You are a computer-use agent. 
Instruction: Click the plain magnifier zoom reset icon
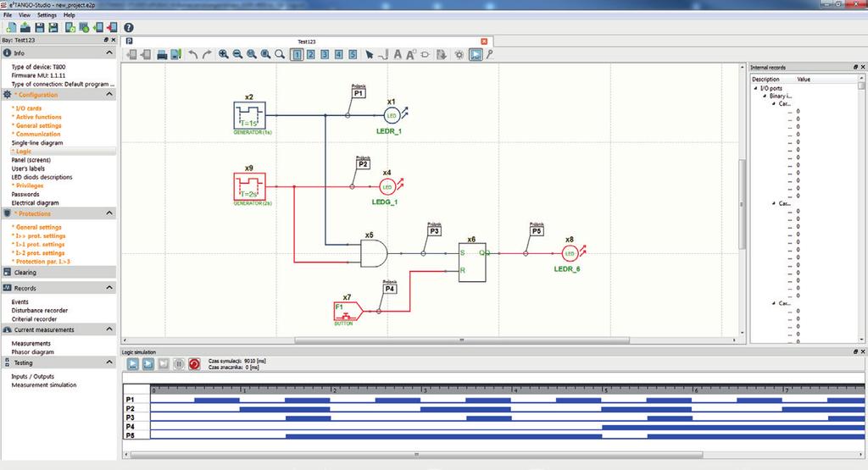click(280, 54)
